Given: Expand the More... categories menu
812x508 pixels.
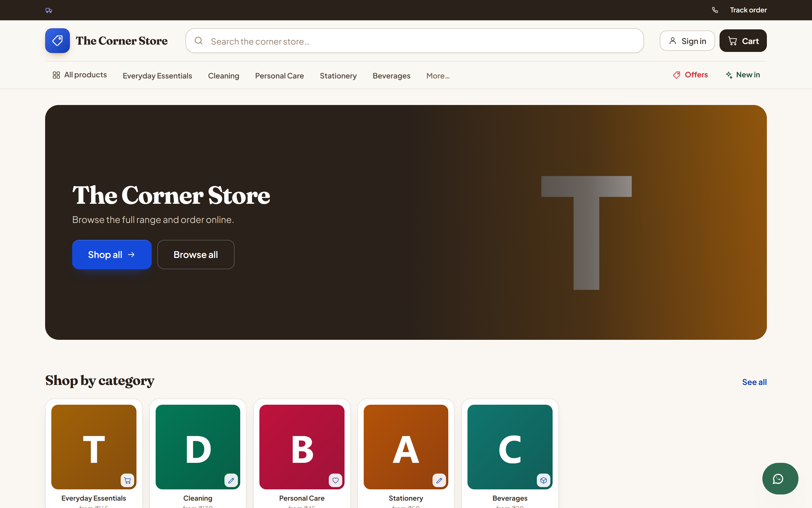Looking at the screenshot, I should 438,76.
